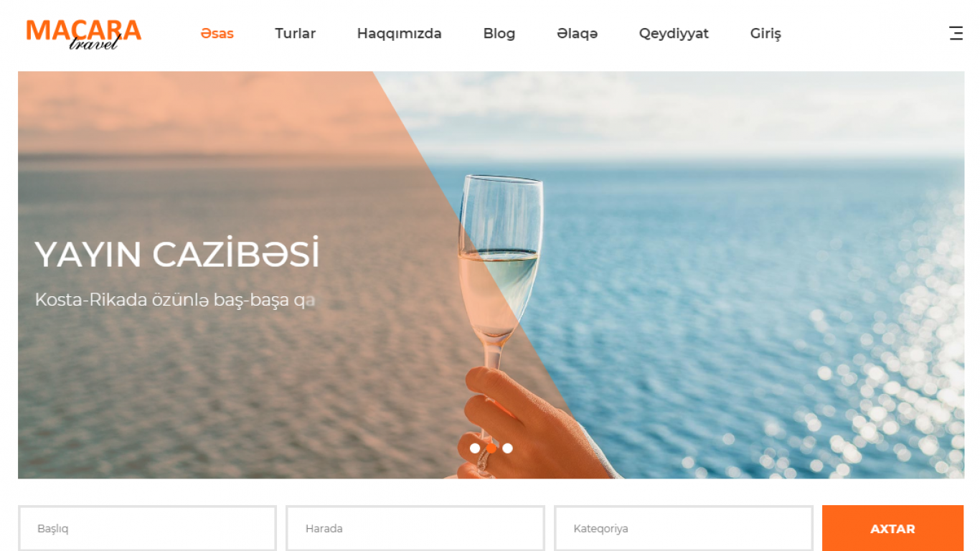Open the hamburger menu icon
Viewport: 980px width, 551px height.
956,33
